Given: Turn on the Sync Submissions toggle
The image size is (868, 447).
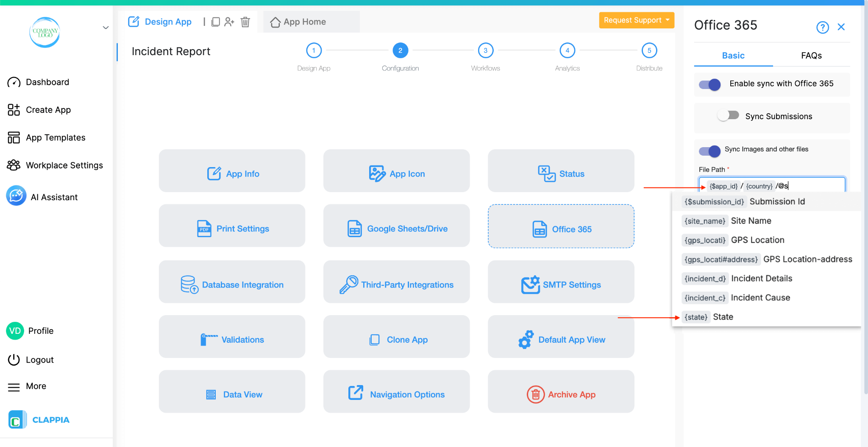Looking at the screenshot, I should tap(729, 115).
